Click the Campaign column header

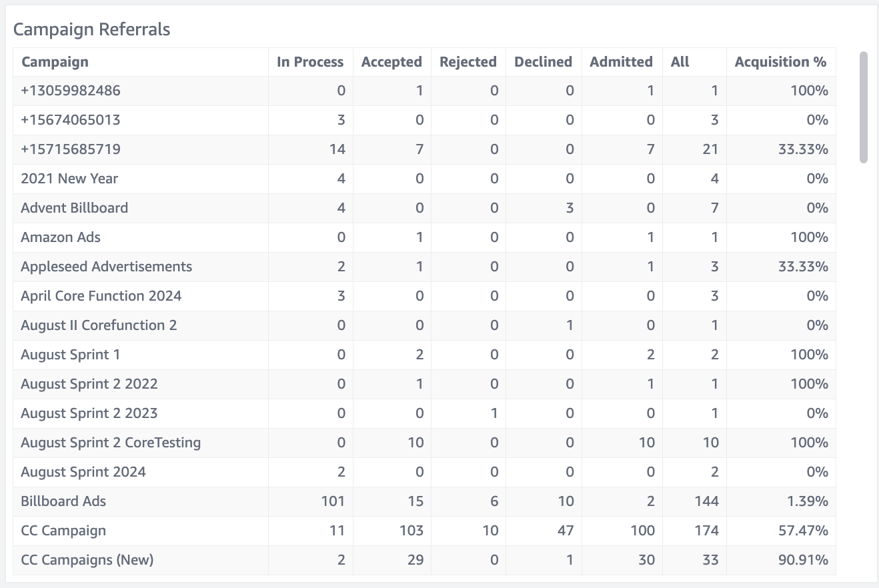[x=55, y=62]
